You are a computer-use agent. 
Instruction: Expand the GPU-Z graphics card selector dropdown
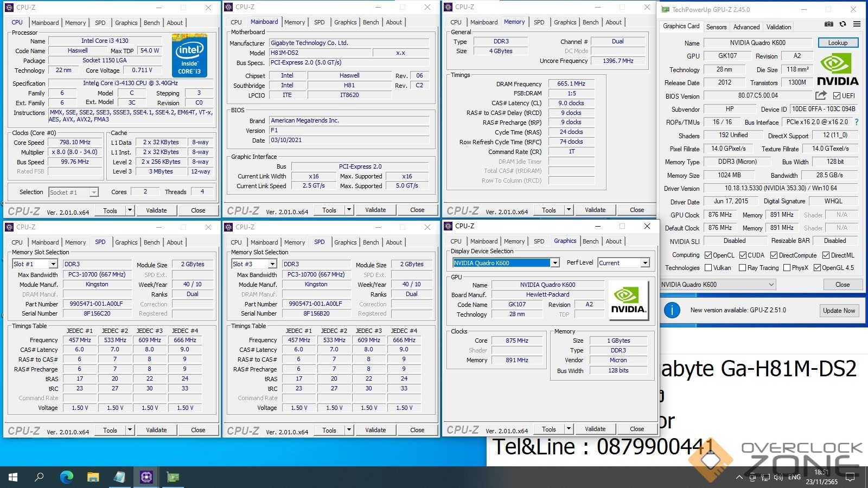[771, 285]
